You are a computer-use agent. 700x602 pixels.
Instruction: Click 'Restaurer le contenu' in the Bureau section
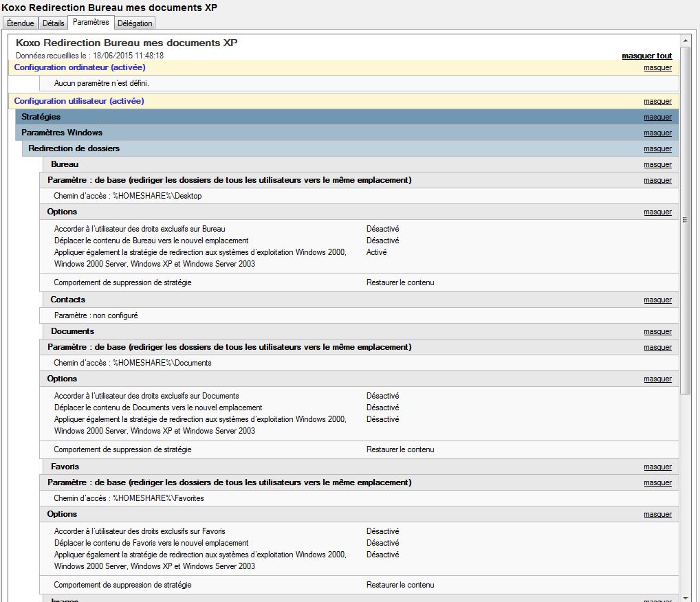point(400,282)
